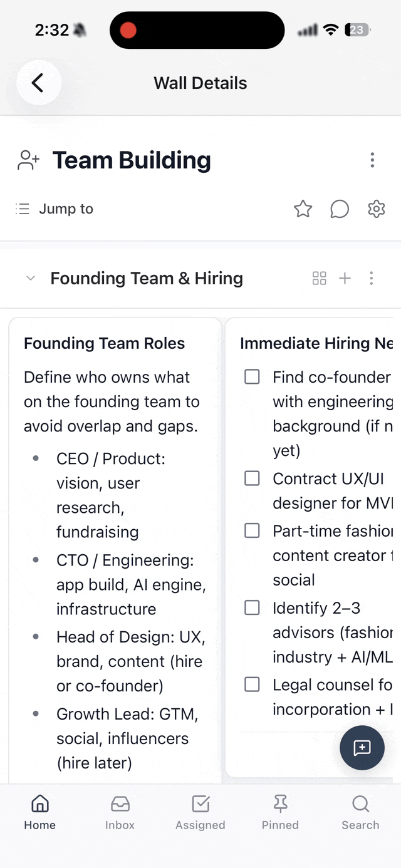Switch to the Inbox tab

point(120,812)
